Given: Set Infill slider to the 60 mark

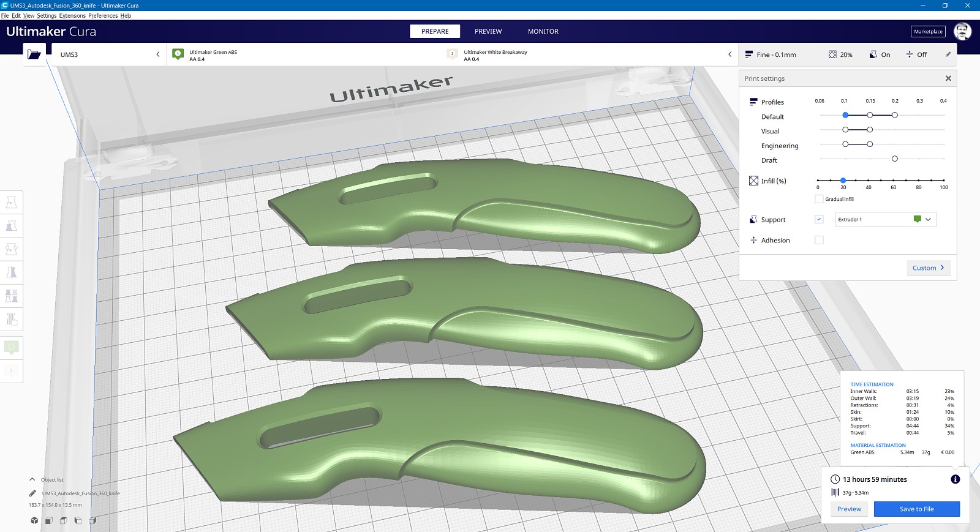Looking at the screenshot, I should [x=894, y=180].
